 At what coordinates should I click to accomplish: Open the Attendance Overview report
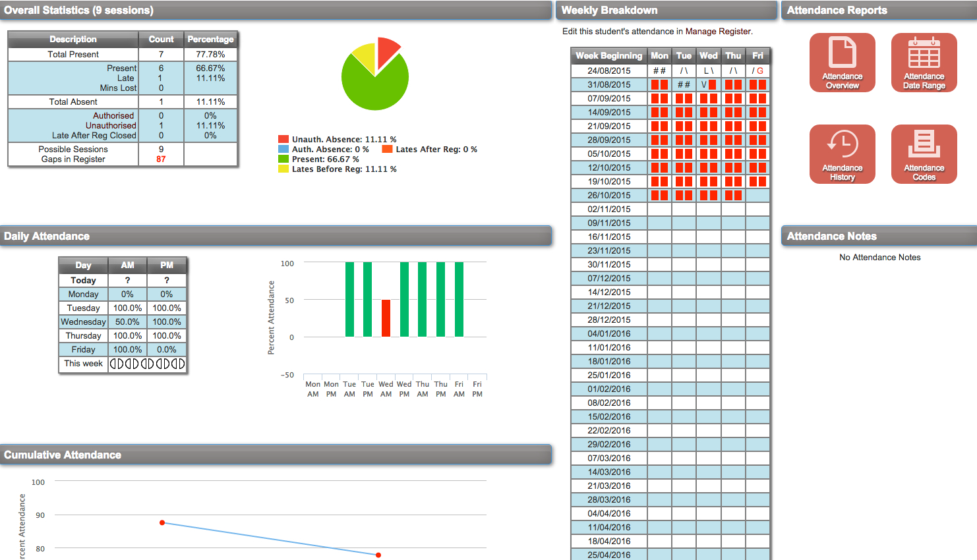843,62
